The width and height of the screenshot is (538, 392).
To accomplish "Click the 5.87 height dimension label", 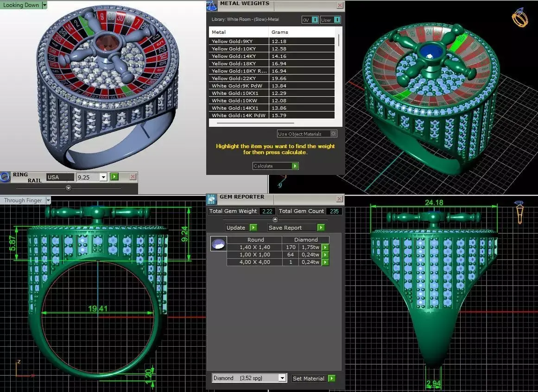I will 13,243.
